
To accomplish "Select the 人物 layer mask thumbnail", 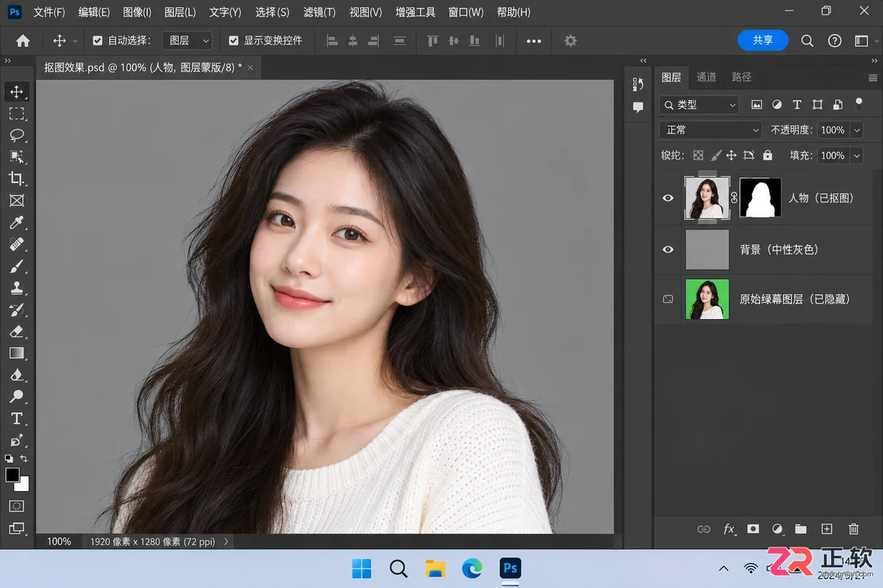I will 760,197.
